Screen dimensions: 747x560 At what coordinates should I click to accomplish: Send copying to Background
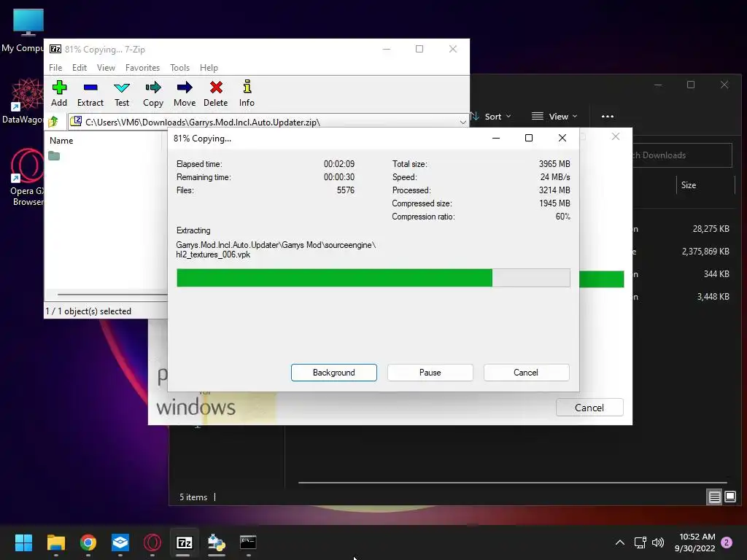pos(334,373)
